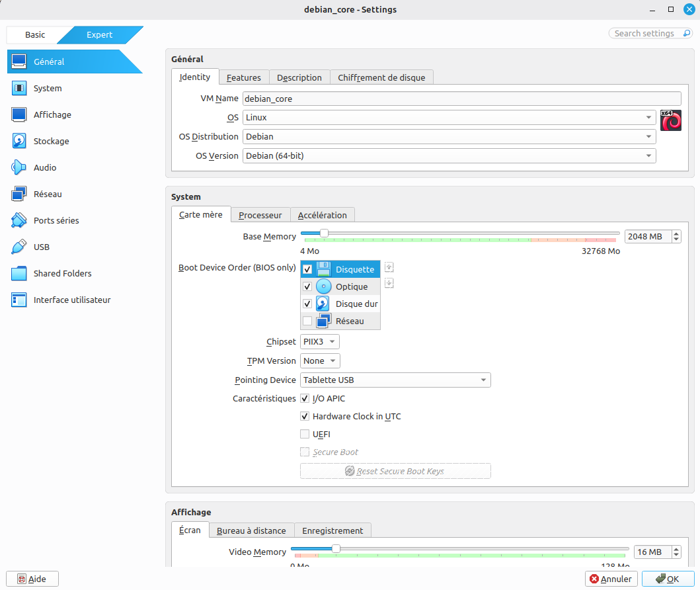Image resolution: width=700 pixels, height=590 pixels.
Task: Click the VM Name text field
Action: pos(461,99)
